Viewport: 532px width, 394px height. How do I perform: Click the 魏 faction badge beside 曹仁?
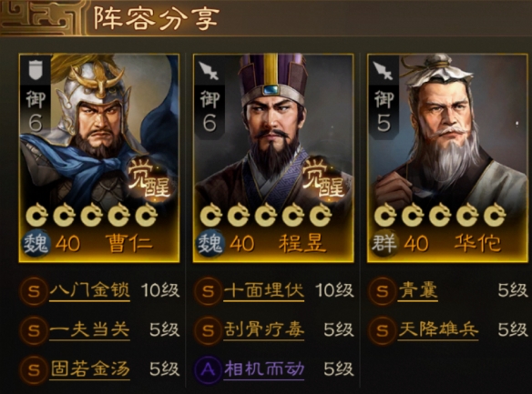pyautogui.click(x=36, y=244)
